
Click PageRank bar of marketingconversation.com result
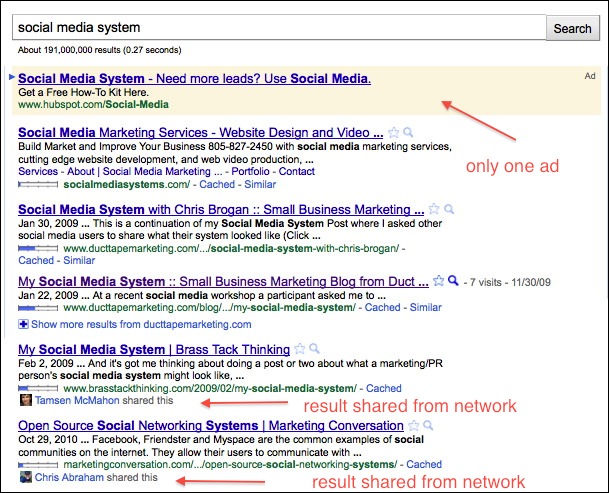pyautogui.click(x=38, y=465)
